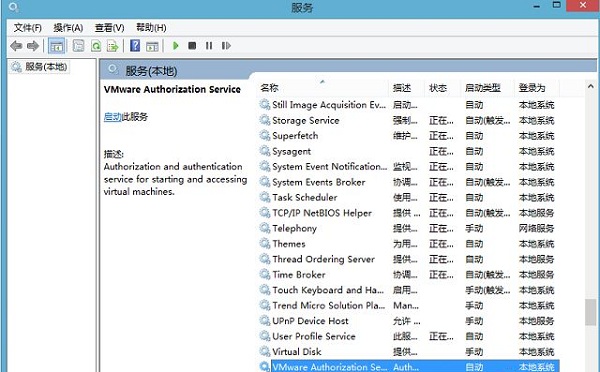Select the Time Broker gear icon

[x=265, y=274]
